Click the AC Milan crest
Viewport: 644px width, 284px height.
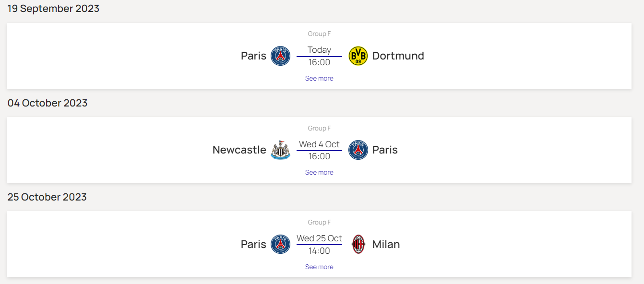click(x=358, y=244)
